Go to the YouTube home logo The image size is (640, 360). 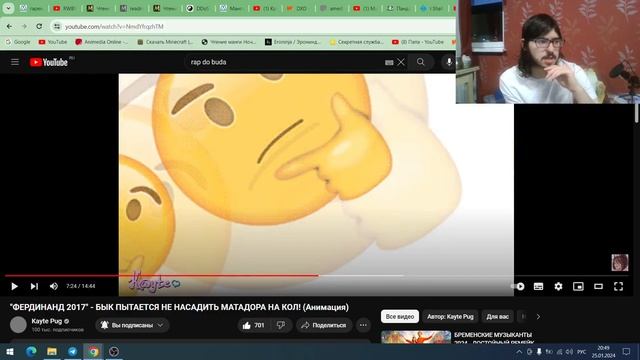pos(49,62)
